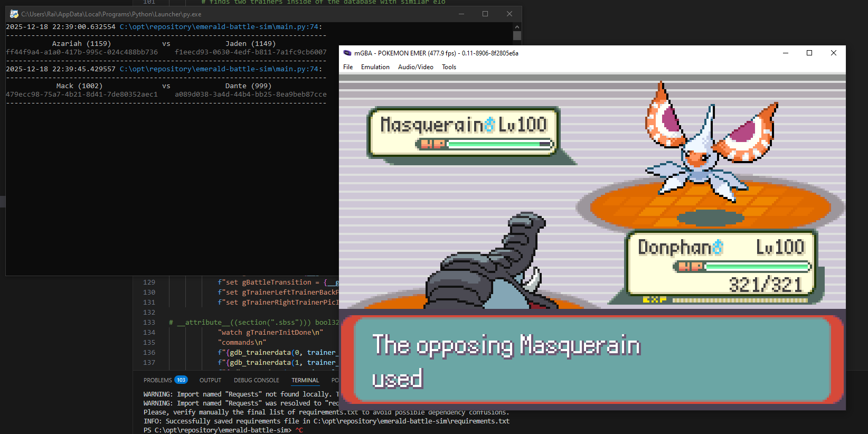Click trainer name Jaden (1149) in console

coord(250,44)
